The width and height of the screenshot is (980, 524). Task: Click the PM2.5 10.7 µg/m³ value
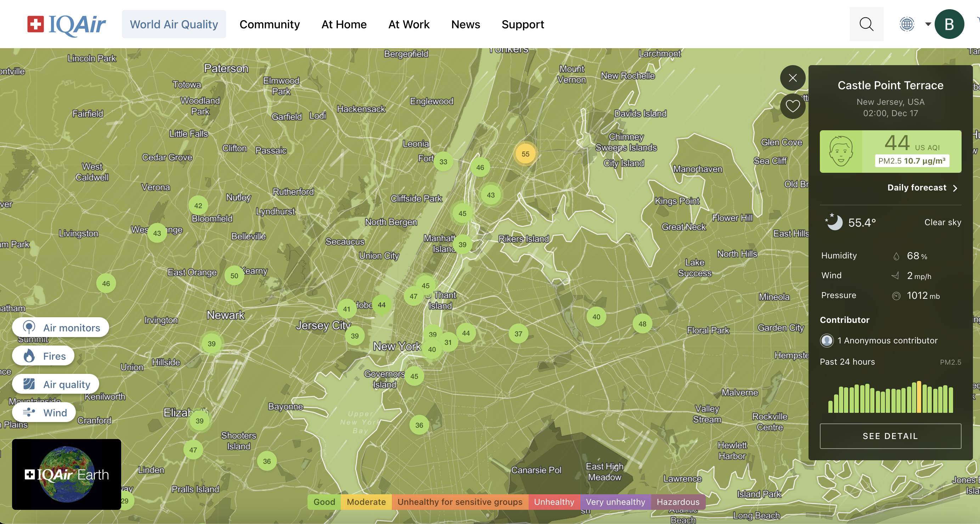[x=912, y=160]
